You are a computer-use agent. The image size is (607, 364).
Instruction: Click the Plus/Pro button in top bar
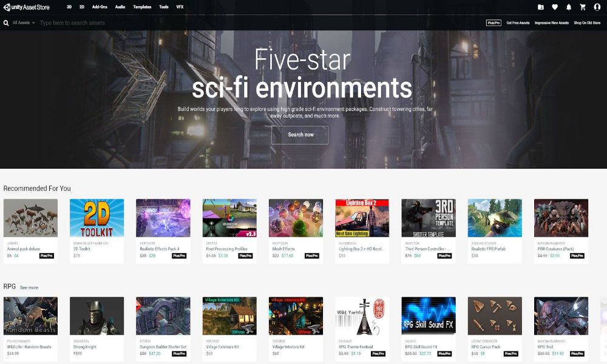tap(493, 22)
